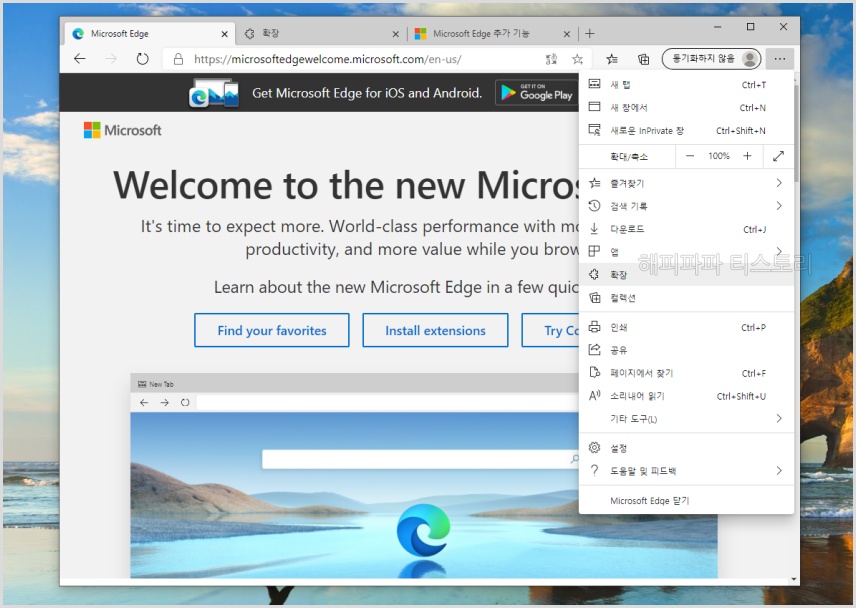Open 확장 extensions menu item
The width and height of the screenshot is (856, 608).
click(x=686, y=275)
